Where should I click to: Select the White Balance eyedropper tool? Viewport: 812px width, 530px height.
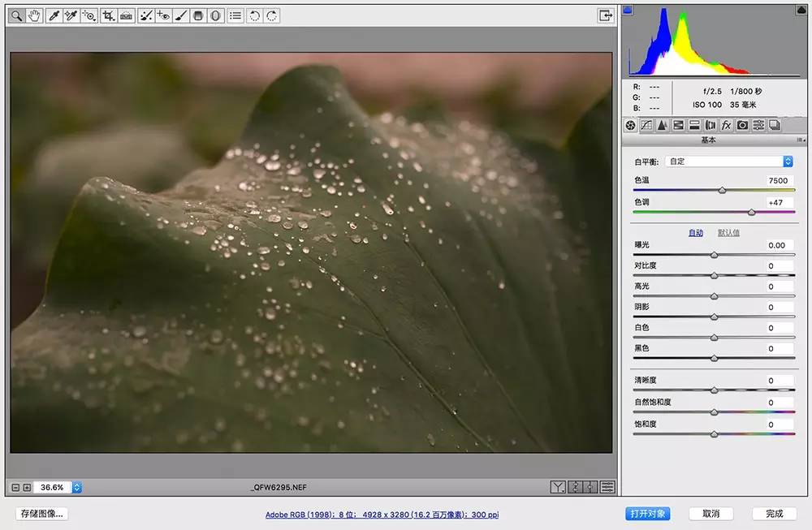(54, 15)
